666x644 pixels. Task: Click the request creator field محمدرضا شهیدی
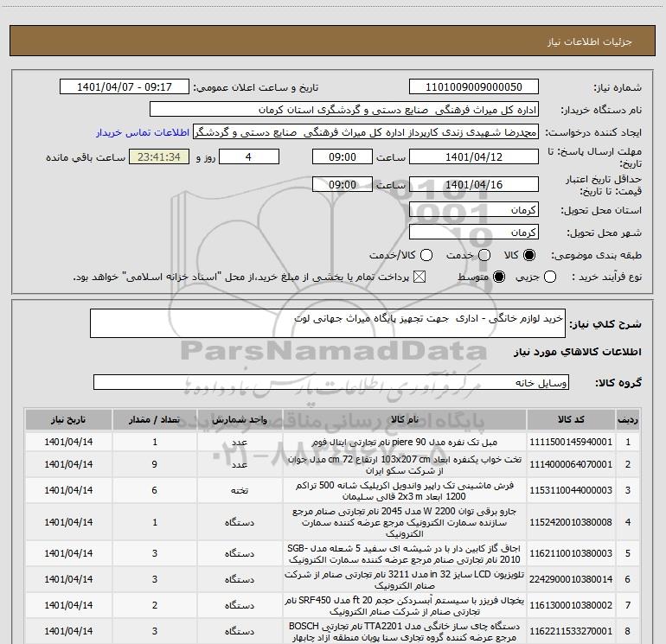click(366, 132)
